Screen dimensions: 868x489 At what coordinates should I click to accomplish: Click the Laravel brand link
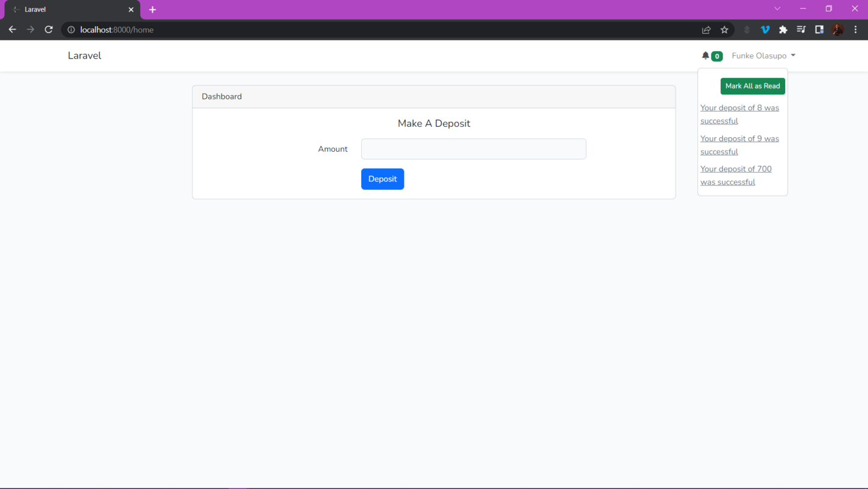point(84,55)
